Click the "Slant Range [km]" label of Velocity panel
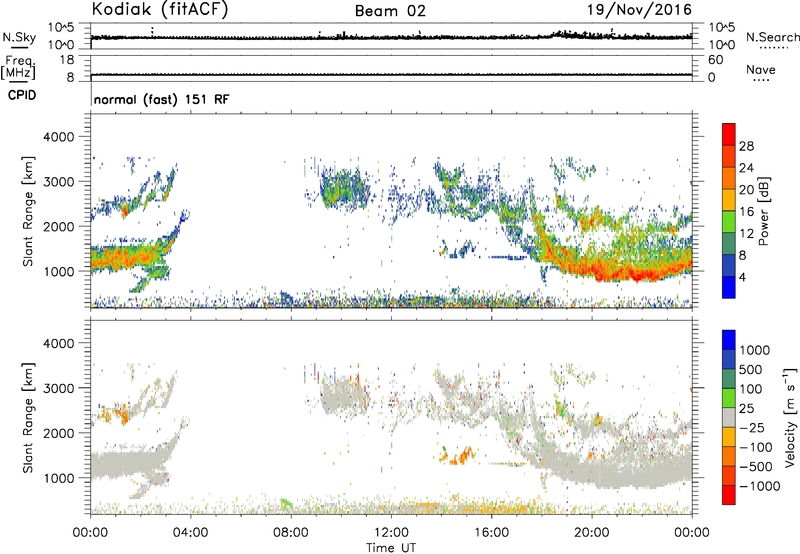 click(x=28, y=418)
